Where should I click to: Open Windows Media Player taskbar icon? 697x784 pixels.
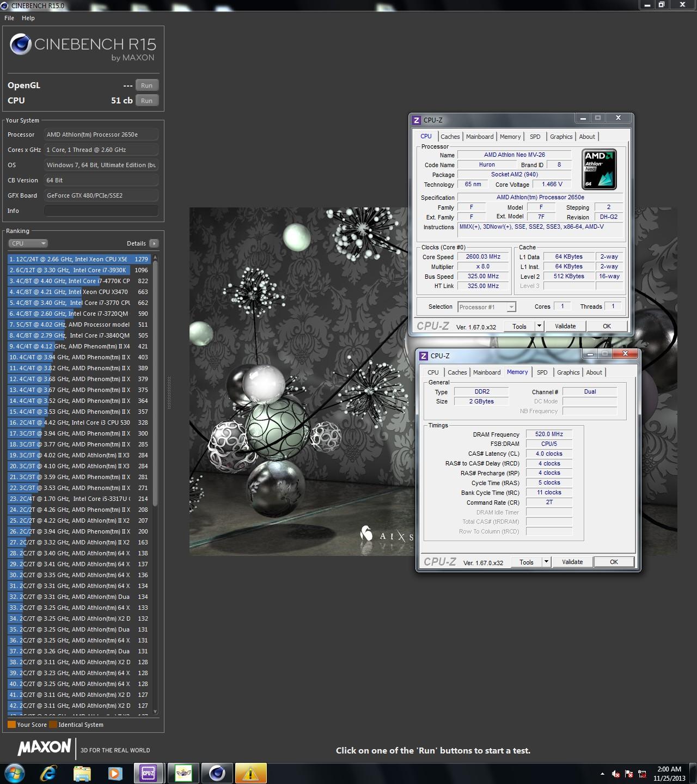(115, 773)
